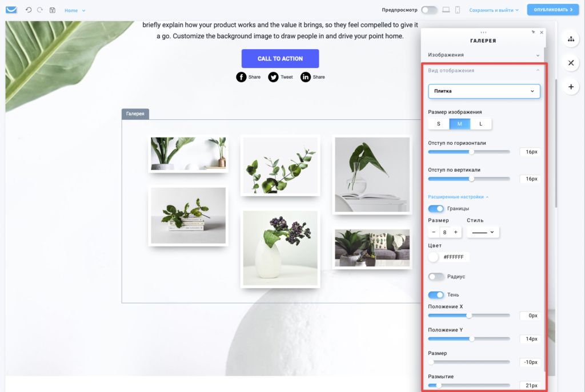The image size is (585, 392).
Task: Enable the Радиус switch
Action: [436, 277]
